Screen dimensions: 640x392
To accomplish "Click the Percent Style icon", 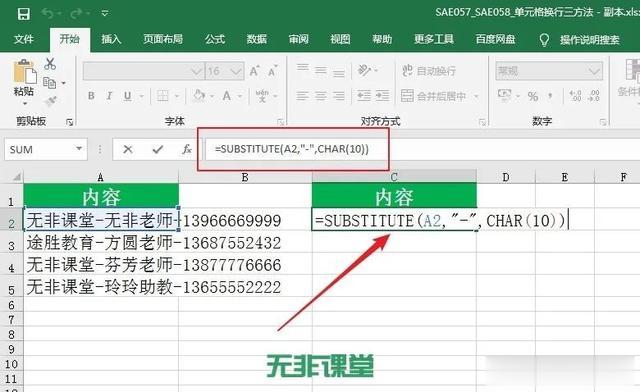I will click(533, 96).
